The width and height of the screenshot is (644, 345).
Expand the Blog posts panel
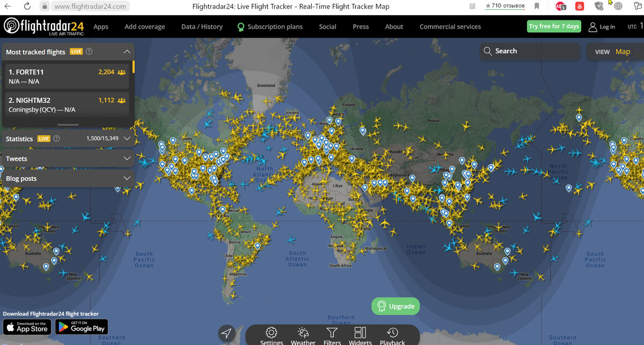tap(127, 178)
